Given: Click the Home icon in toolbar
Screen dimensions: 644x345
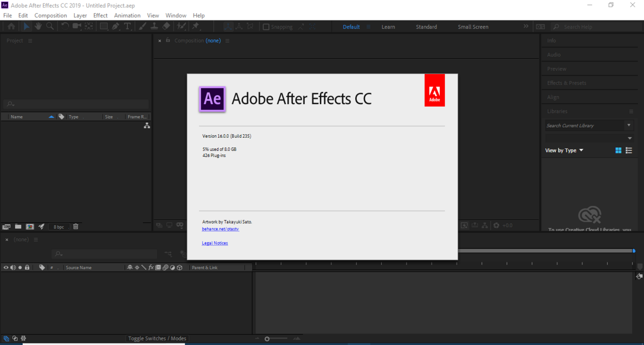Looking at the screenshot, I should [x=11, y=27].
